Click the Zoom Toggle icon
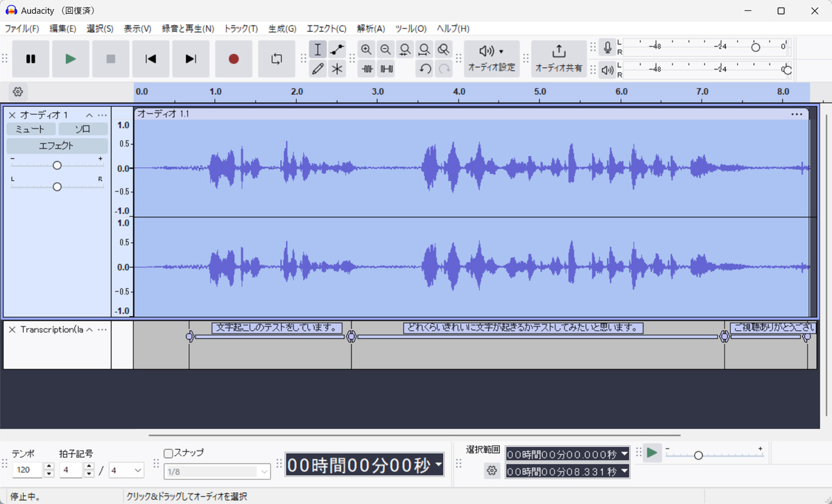The height and width of the screenshot is (504, 832). click(x=444, y=50)
